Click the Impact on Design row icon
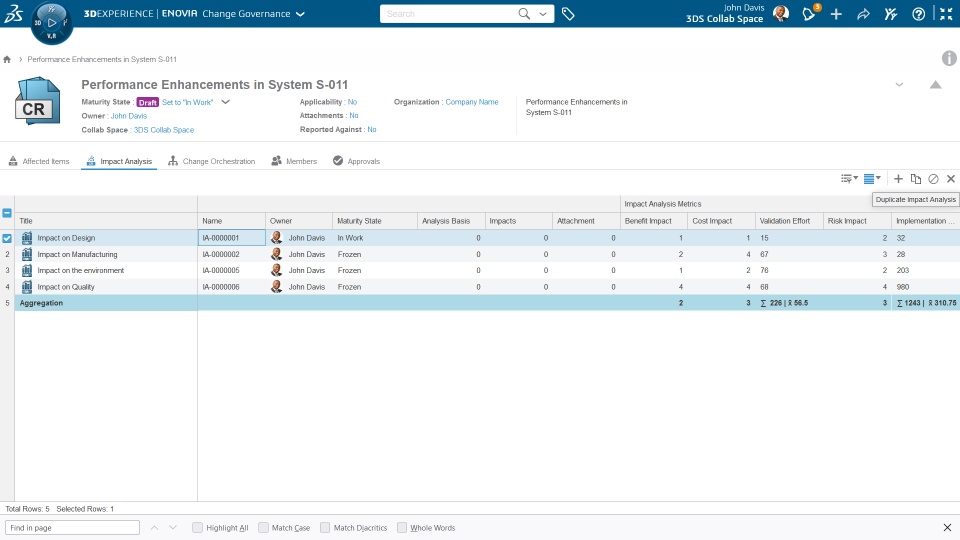Screen dimensions: 960x540 [x=27, y=238]
